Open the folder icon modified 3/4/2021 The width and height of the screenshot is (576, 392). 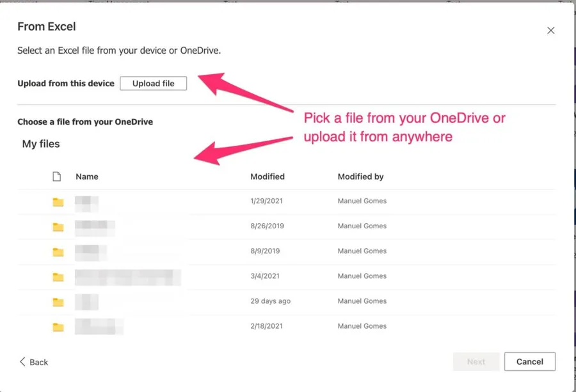point(58,277)
